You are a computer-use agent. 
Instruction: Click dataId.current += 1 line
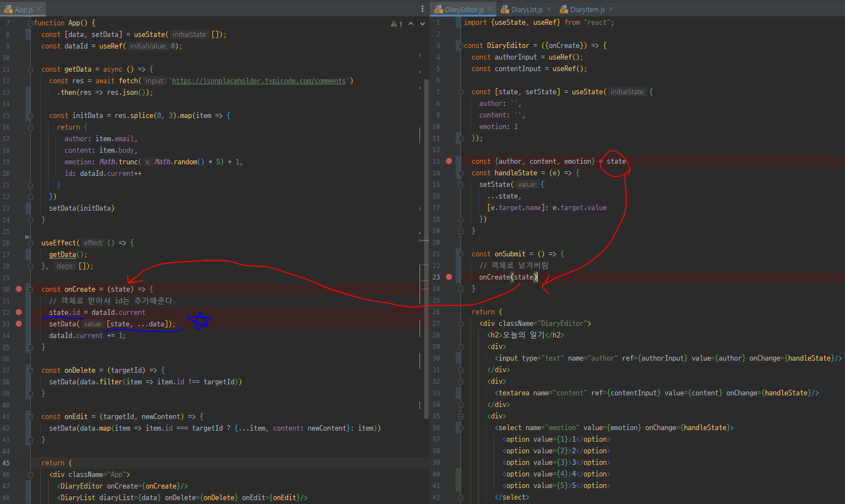tap(87, 335)
